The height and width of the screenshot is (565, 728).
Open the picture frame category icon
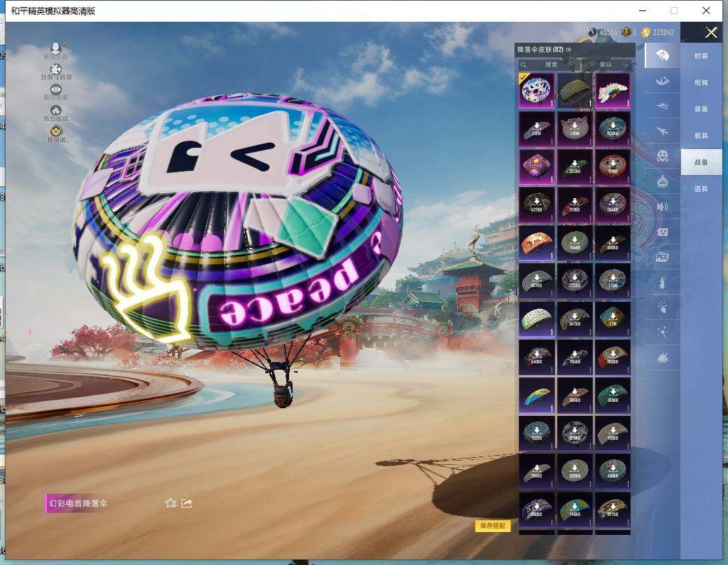[x=662, y=257]
